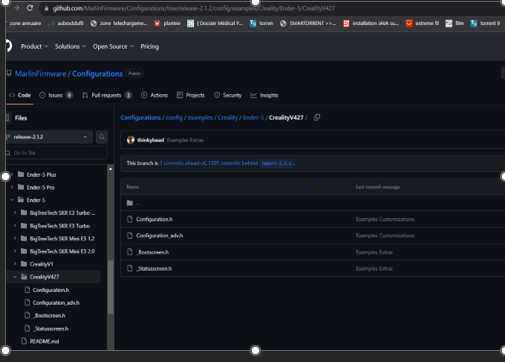Open the Solutions dropdown menu

click(70, 46)
